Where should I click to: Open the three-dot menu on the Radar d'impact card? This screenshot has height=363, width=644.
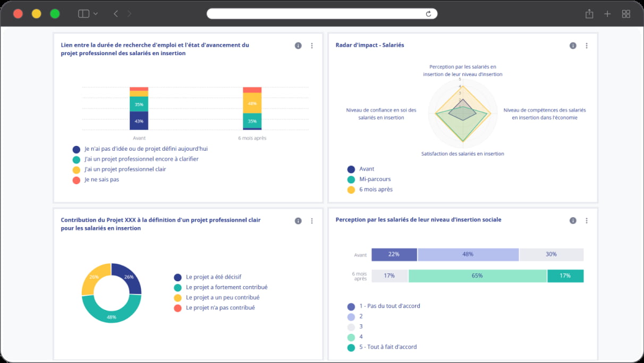[587, 45]
